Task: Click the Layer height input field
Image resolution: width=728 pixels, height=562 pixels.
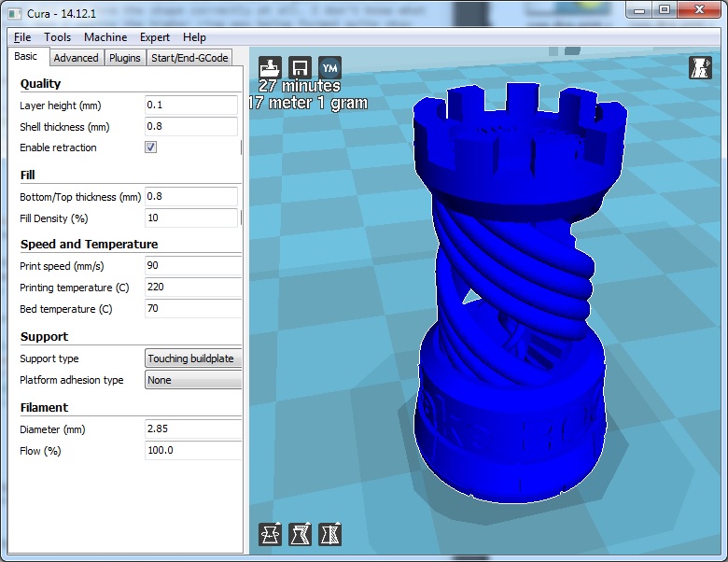Action: 191,105
